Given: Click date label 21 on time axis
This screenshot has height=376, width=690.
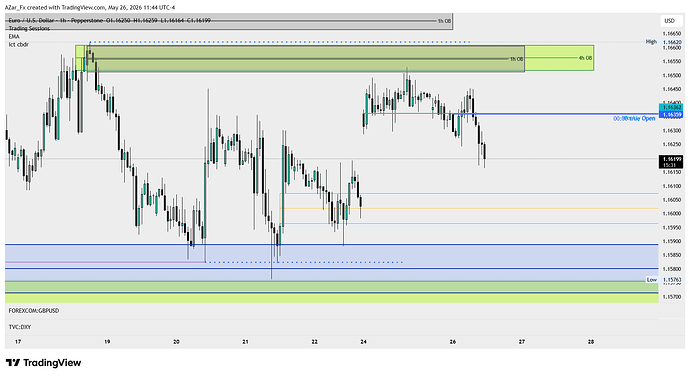Looking at the screenshot, I should (x=246, y=342).
